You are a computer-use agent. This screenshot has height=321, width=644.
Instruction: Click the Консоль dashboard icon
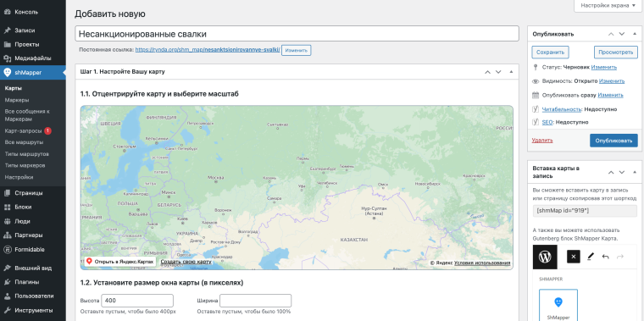[x=7, y=12]
